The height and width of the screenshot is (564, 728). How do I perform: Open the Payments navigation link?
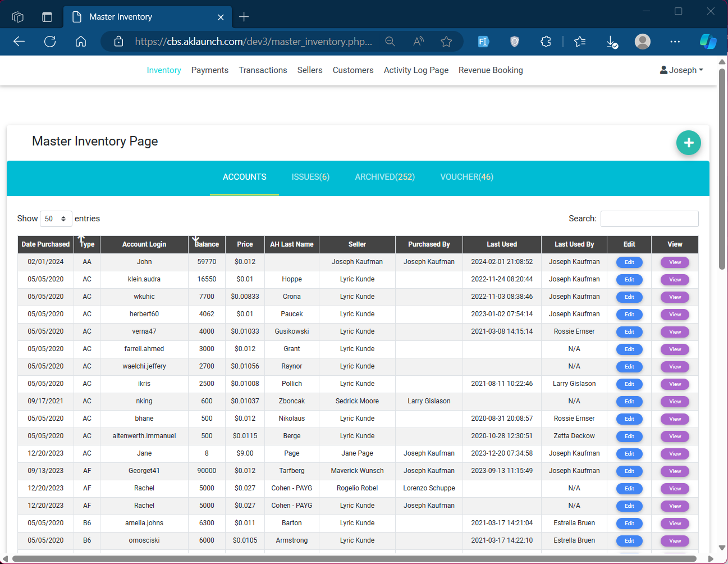click(x=209, y=70)
